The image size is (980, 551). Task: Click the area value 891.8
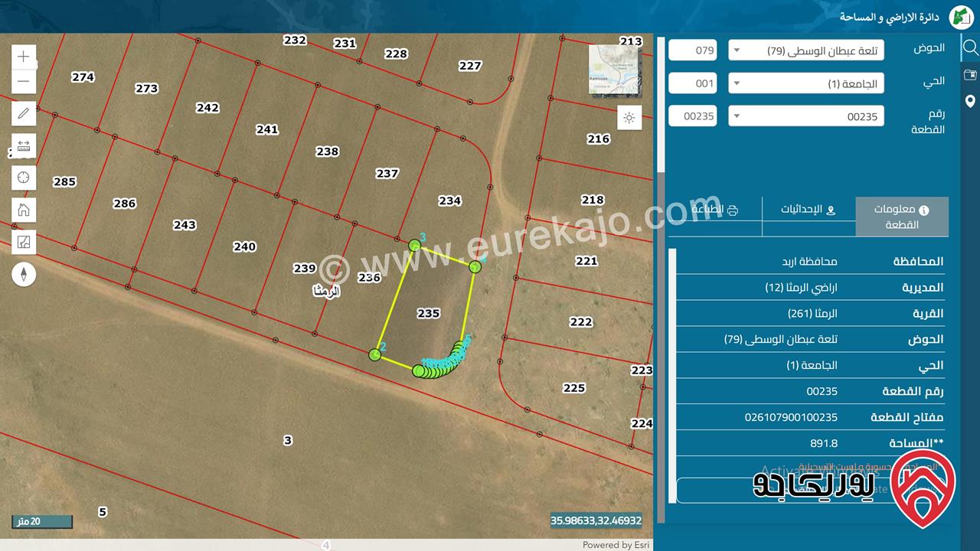[824, 443]
